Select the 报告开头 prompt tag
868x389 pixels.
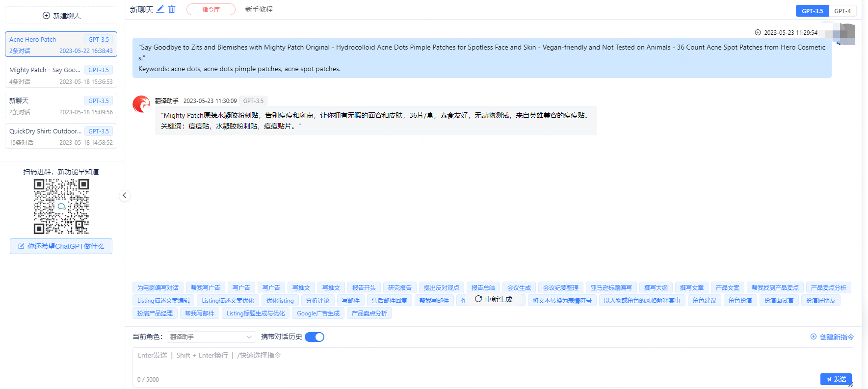[x=364, y=287]
